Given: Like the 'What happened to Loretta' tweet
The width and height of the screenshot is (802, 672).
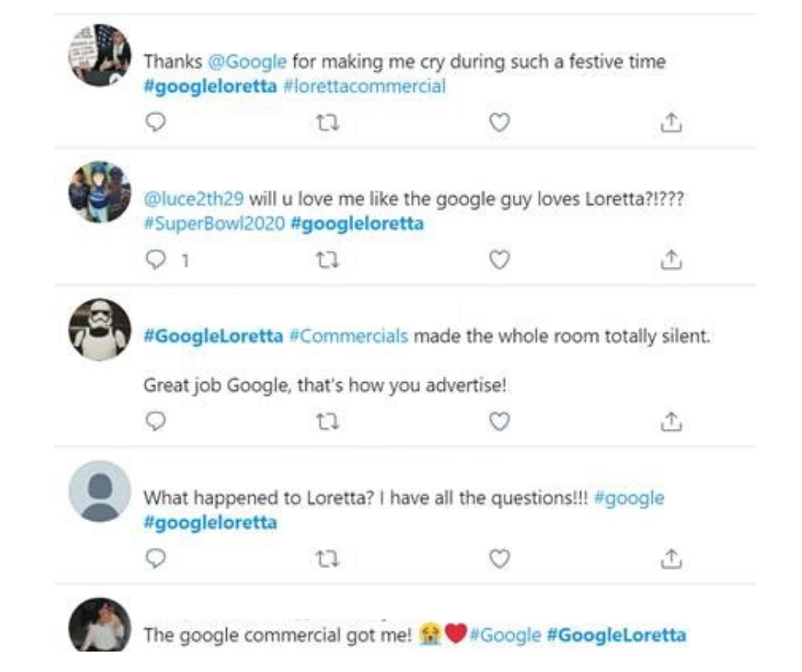Looking at the screenshot, I should (499, 559).
